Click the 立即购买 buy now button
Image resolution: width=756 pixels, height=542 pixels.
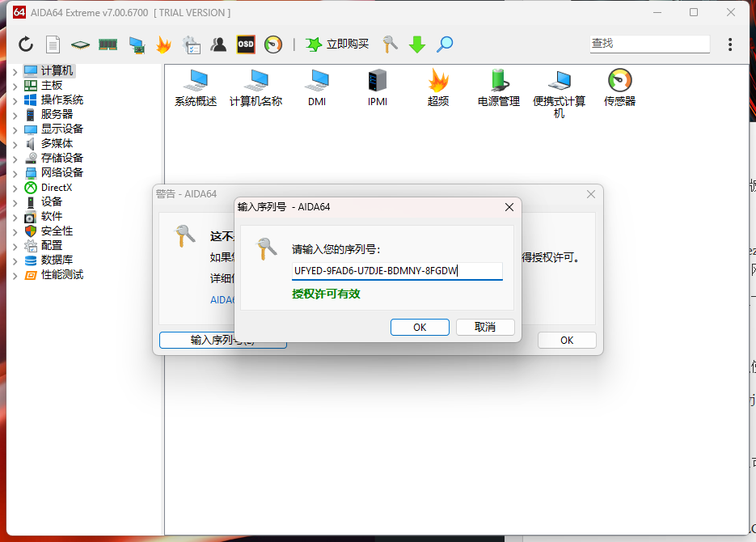[x=337, y=44]
